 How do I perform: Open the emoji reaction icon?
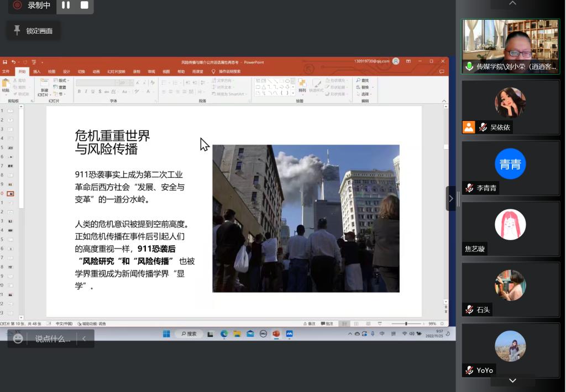tap(18, 338)
